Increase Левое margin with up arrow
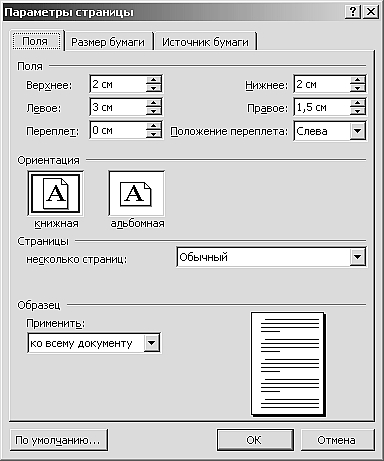Viewport: 384px width, 461px height. coord(154,103)
